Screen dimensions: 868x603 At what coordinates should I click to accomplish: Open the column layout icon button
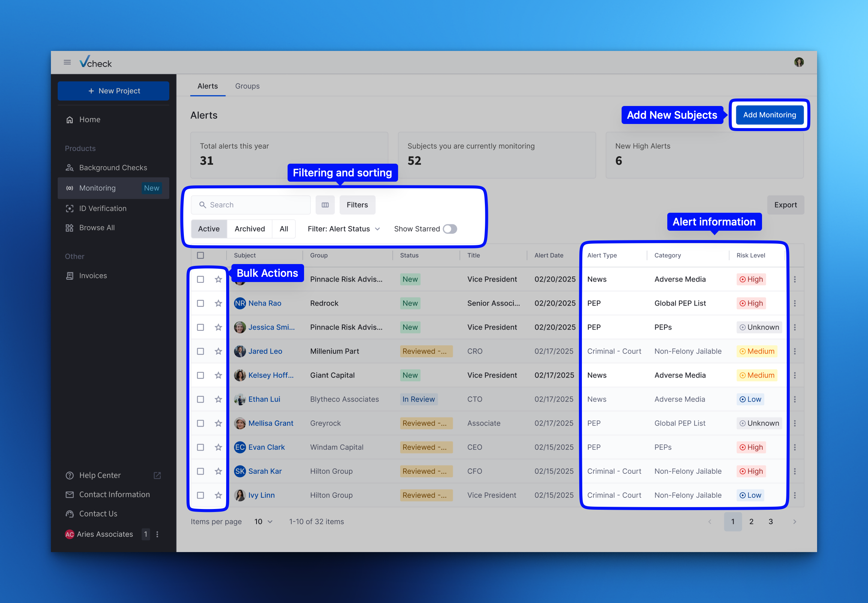325,205
